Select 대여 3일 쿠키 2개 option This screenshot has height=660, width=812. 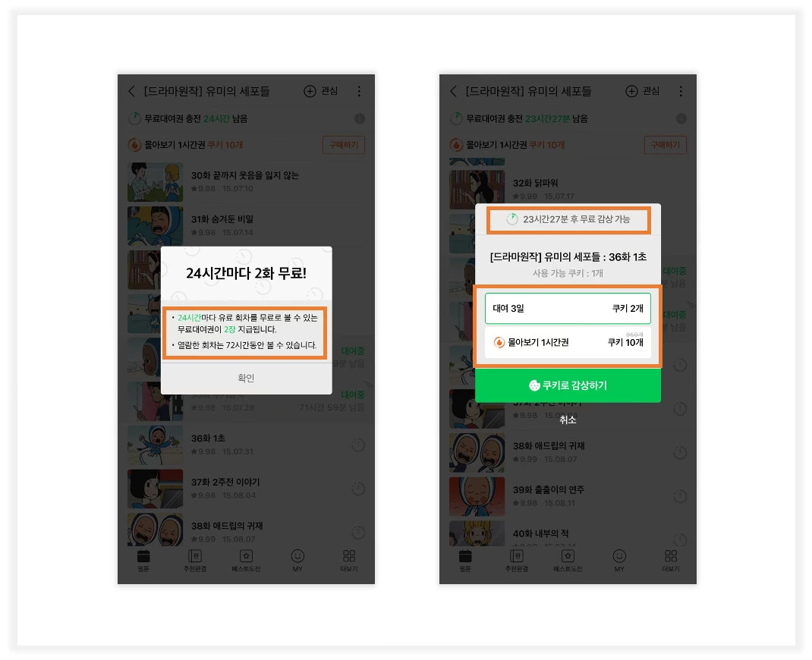pyautogui.click(x=568, y=308)
